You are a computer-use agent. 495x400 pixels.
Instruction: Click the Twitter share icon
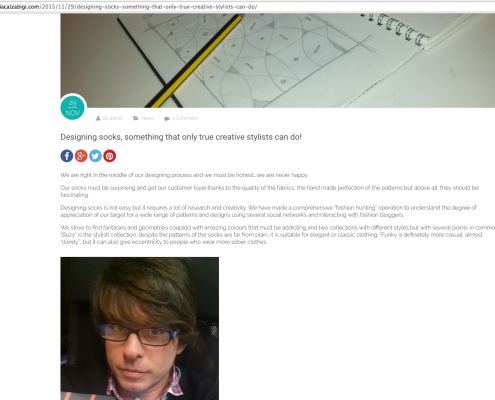click(x=95, y=156)
